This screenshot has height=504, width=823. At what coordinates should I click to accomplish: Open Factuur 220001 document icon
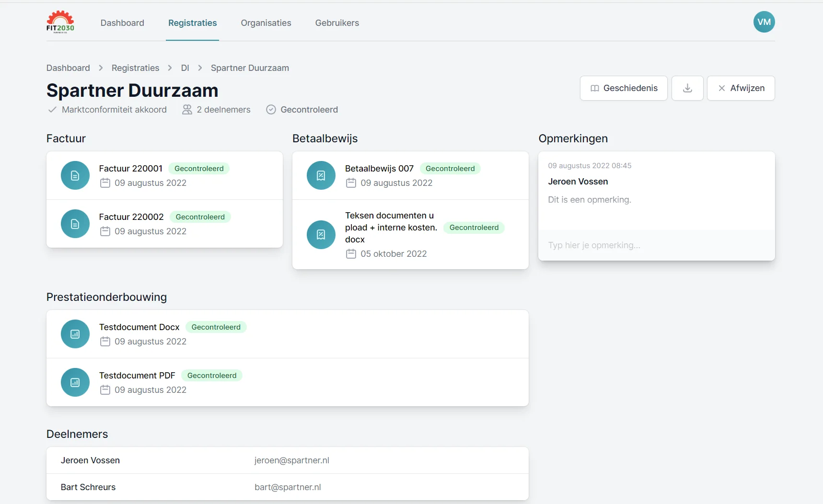click(75, 175)
